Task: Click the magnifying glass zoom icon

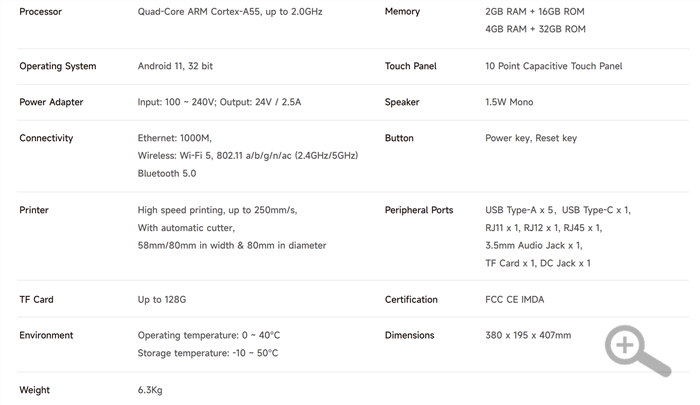Action: (638, 351)
